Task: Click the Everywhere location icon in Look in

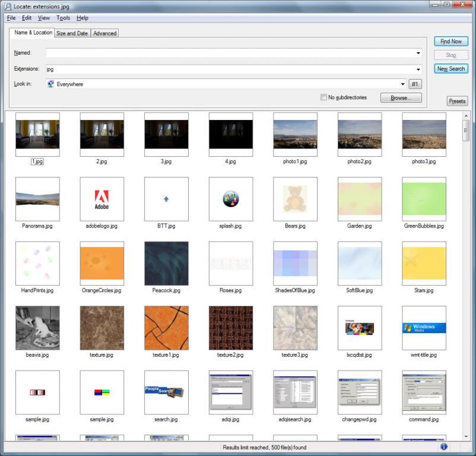Action: coord(50,84)
